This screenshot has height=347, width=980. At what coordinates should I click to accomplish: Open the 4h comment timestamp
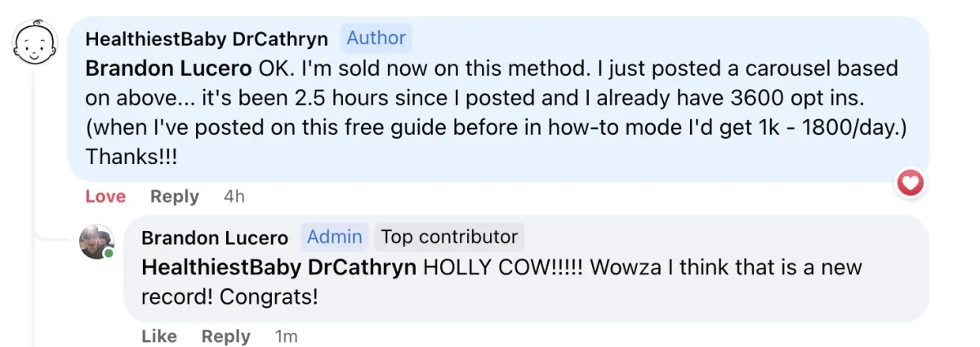click(x=234, y=197)
